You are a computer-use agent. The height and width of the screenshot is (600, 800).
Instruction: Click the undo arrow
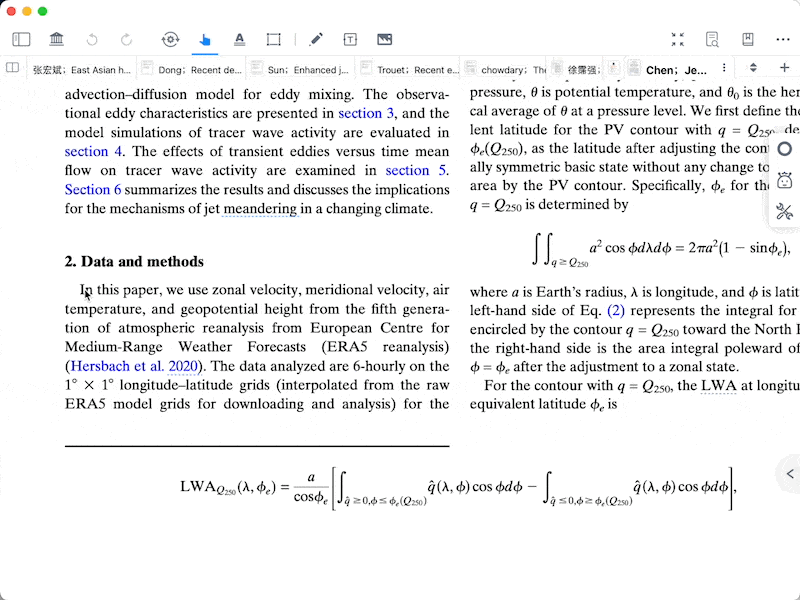pyautogui.click(x=92, y=39)
